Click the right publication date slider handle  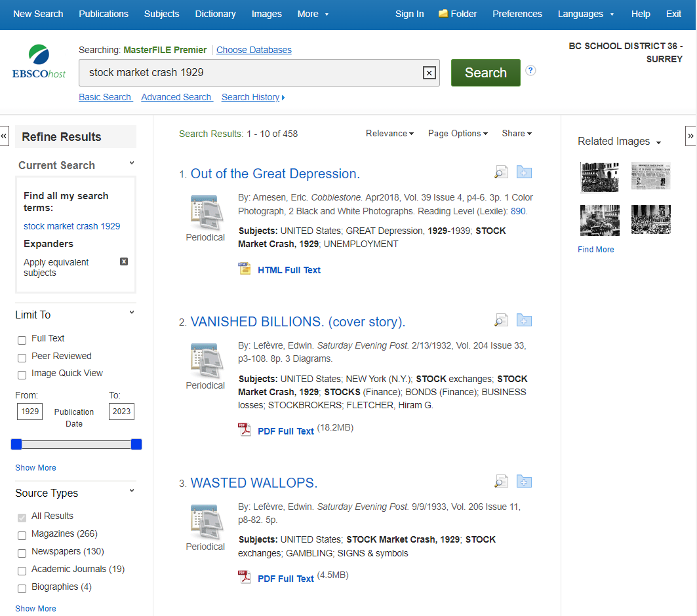coord(136,444)
